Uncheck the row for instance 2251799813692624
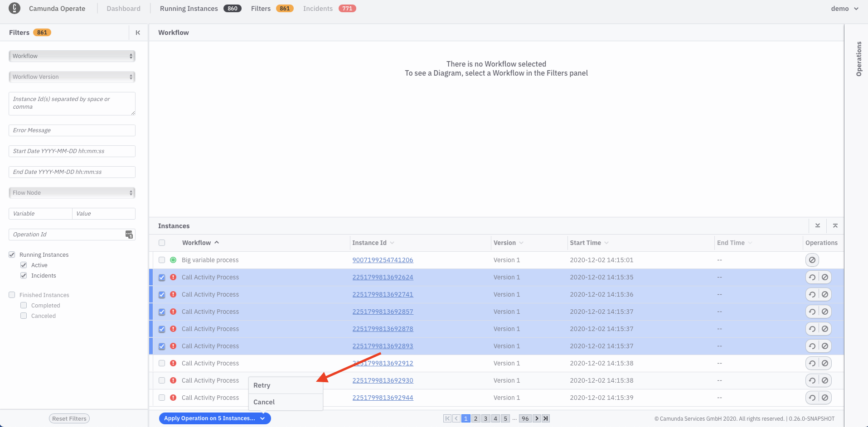The height and width of the screenshot is (427, 868). tap(162, 277)
